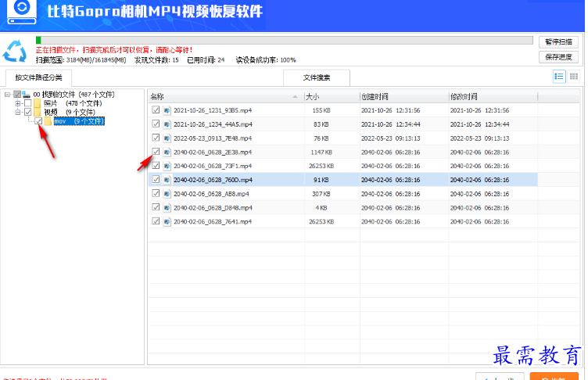
Task: Click the 暂停扫描 button
Action: (x=558, y=42)
